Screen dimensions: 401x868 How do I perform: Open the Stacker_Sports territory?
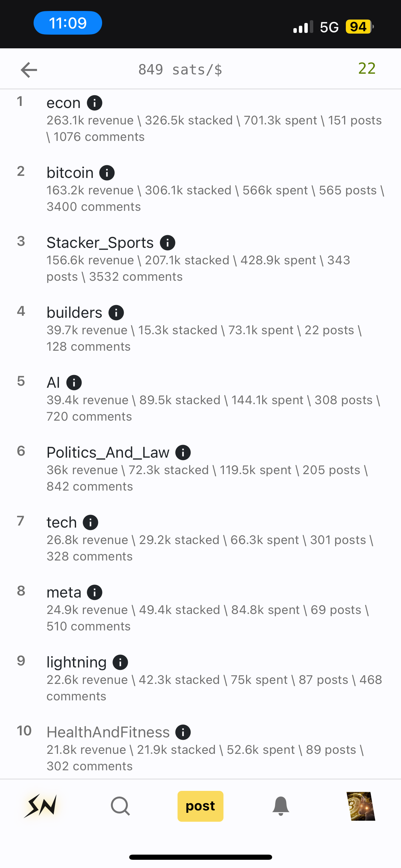(x=100, y=243)
